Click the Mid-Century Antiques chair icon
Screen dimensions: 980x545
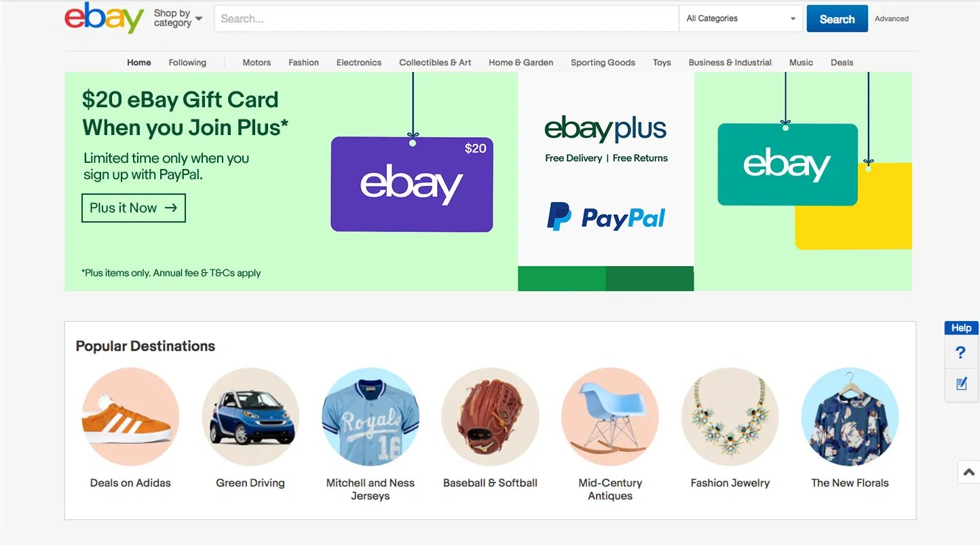pos(610,417)
